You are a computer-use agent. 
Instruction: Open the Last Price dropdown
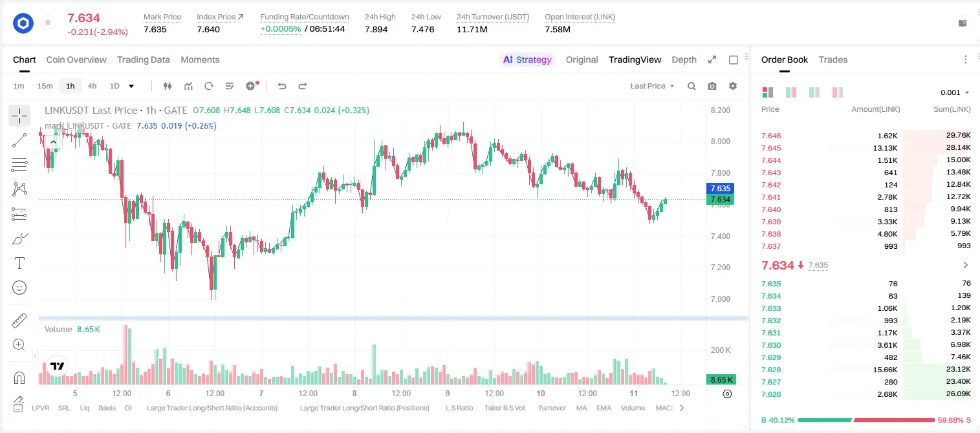(652, 86)
